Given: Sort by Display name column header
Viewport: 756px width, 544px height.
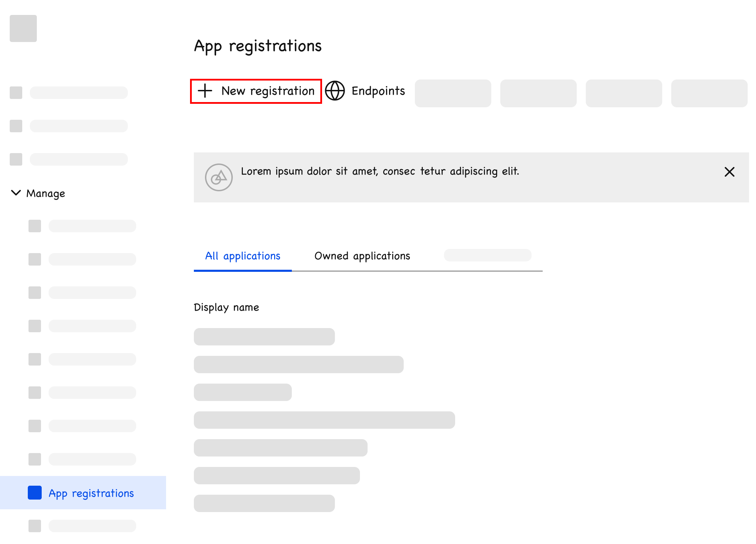Looking at the screenshot, I should [x=226, y=307].
